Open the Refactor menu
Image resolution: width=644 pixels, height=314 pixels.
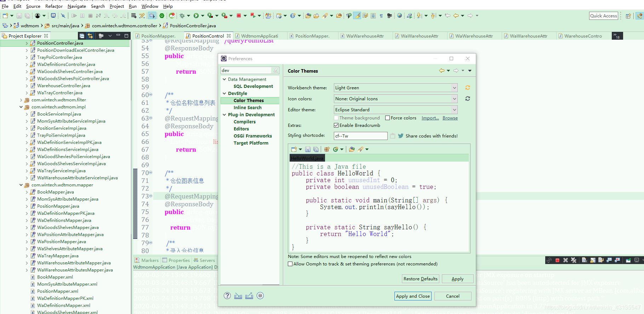click(x=54, y=6)
